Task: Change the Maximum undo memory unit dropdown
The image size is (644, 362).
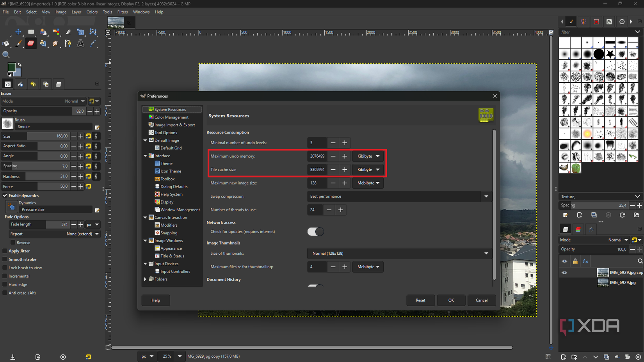Action: coord(367,156)
